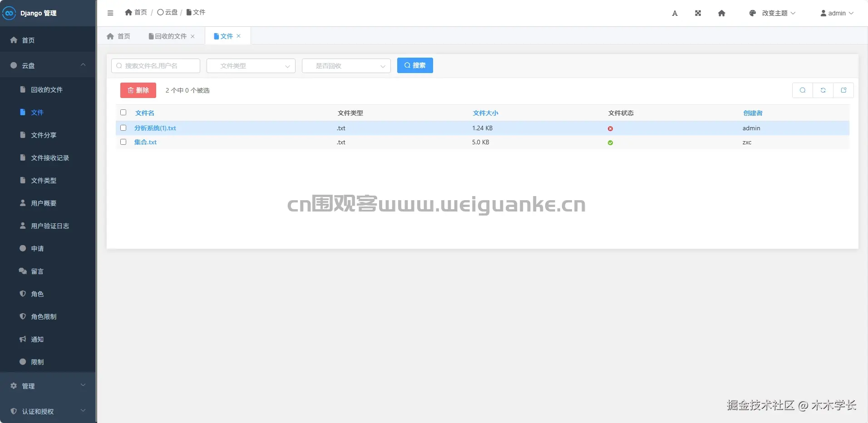Click the refresh icon in table toolbar
The width and height of the screenshot is (868, 423).
coord(823,90)
